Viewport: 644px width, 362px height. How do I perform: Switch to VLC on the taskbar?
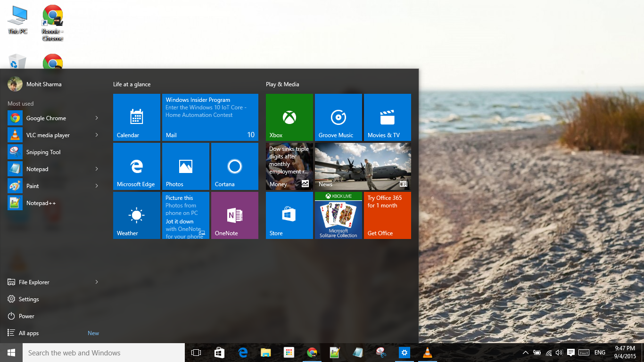[x=427, y=353]
